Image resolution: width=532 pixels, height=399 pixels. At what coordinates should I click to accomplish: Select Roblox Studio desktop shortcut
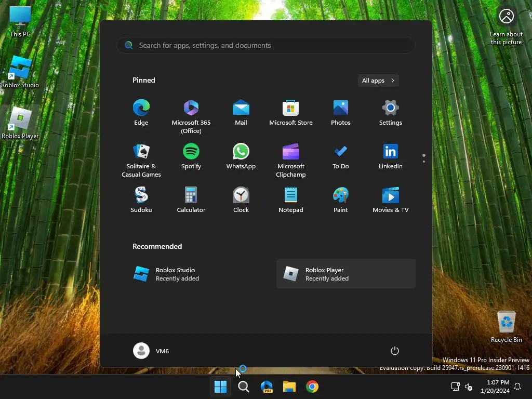20,72
